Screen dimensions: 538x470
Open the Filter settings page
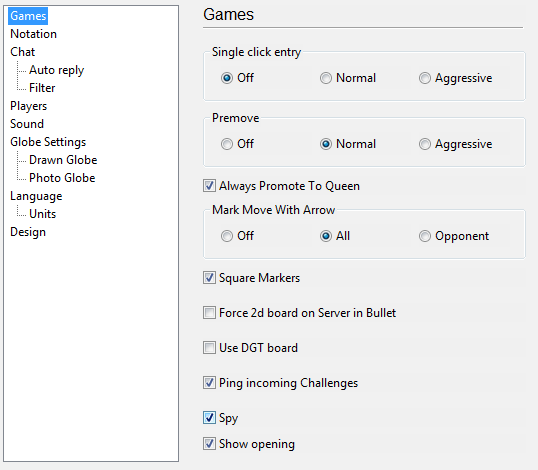[42, 88]
